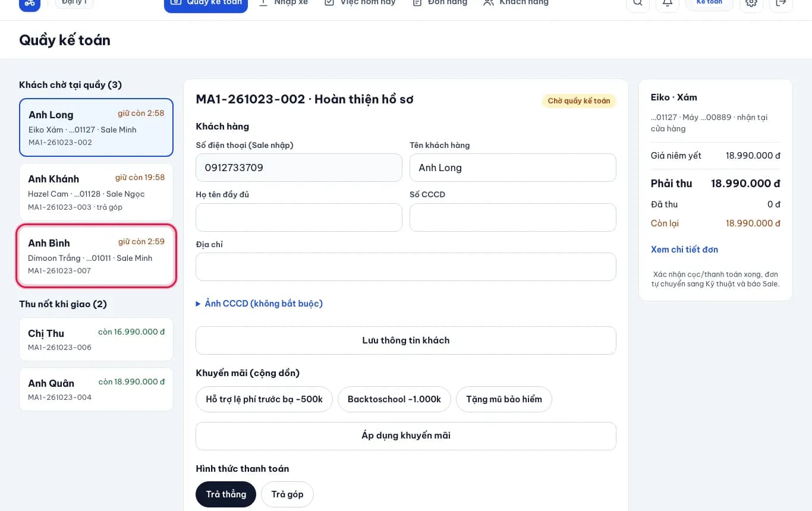Open the Anh Bình customer card
Screen dimensions: 812x511
pos(96,256)
